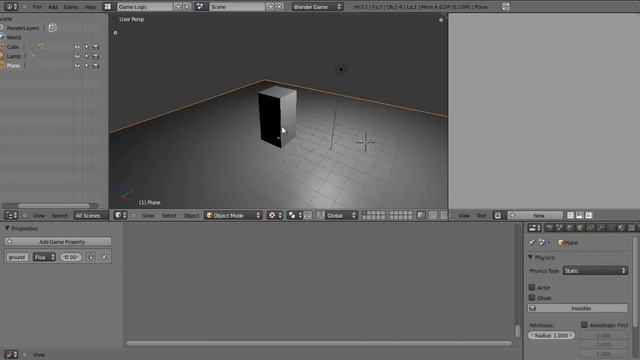Viewport: 640px width, 360px height.
Task: Open the pivot point dropdown
Action: pos(295,216)
